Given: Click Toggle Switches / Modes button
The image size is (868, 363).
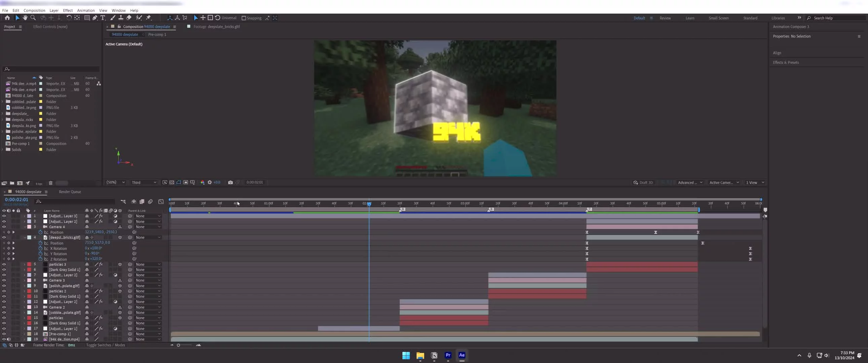Looking at the screenshot, I should [x=105, y=345].
